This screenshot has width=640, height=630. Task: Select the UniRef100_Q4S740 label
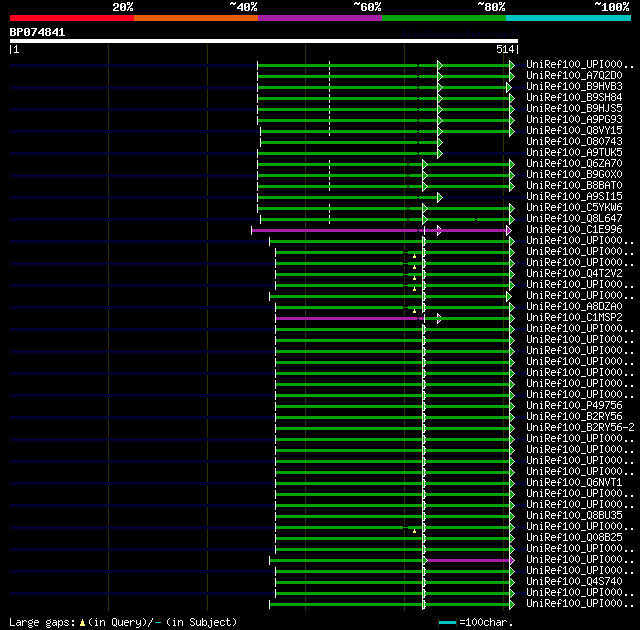coord(574,582)
